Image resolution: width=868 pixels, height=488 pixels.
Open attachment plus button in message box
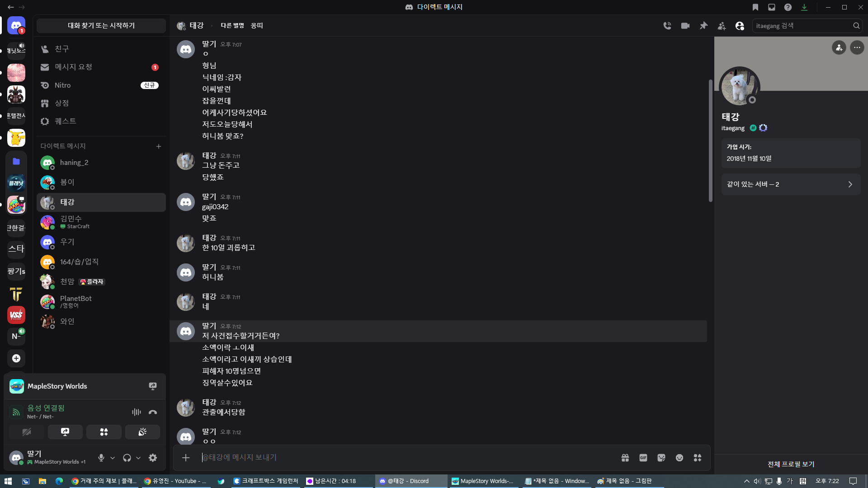tap(186, 458)
